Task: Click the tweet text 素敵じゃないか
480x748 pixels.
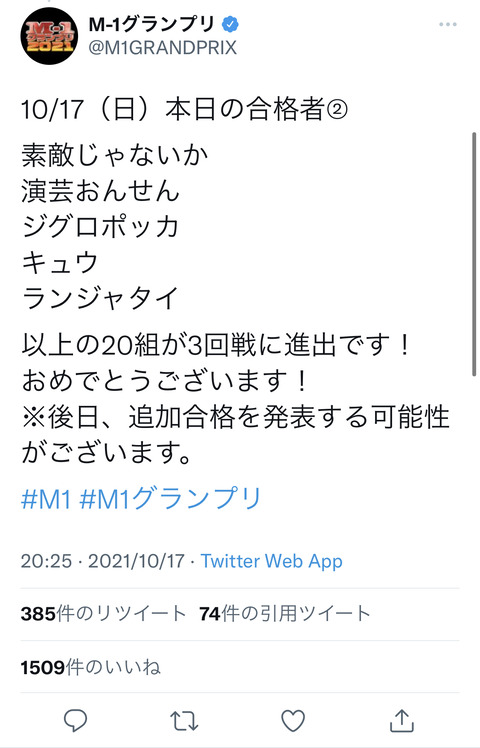Action: tap(115, 155)
